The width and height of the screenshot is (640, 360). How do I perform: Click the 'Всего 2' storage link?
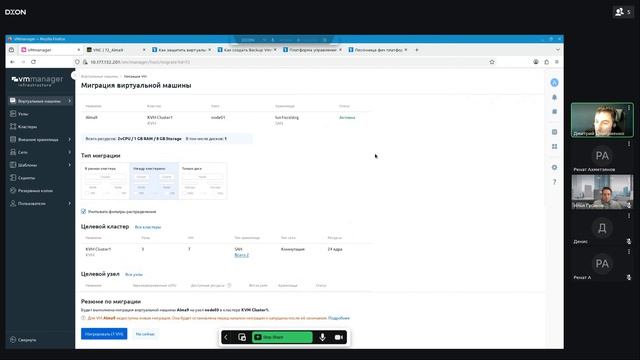[242, 255]
